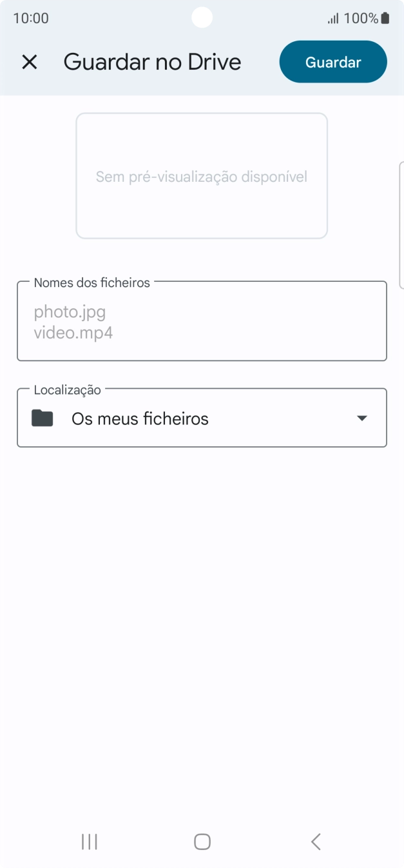
Task: Tap the 10:00 clock in status bar
Action: (31, 18)
